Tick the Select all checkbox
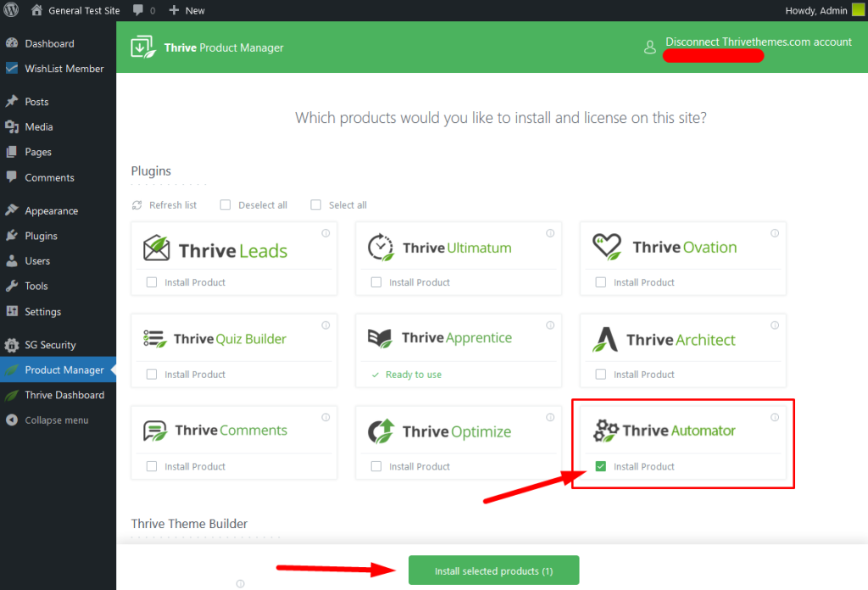The height and width of the screenshot is (590, 868). coord(315,205)
